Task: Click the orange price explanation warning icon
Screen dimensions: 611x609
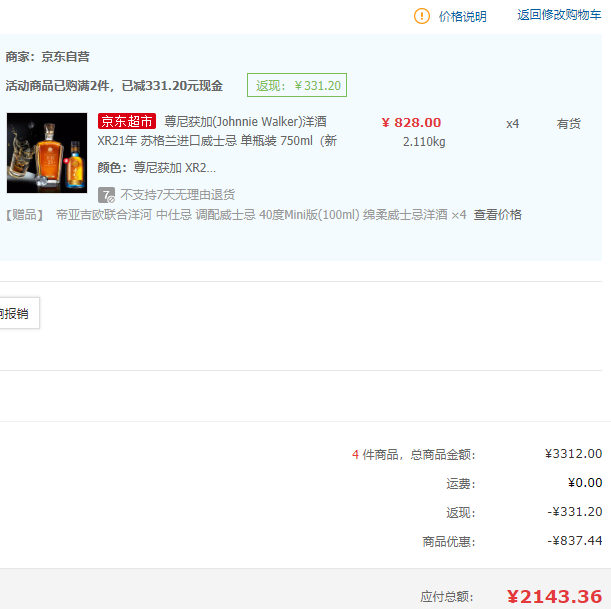Action: (421, 16)
